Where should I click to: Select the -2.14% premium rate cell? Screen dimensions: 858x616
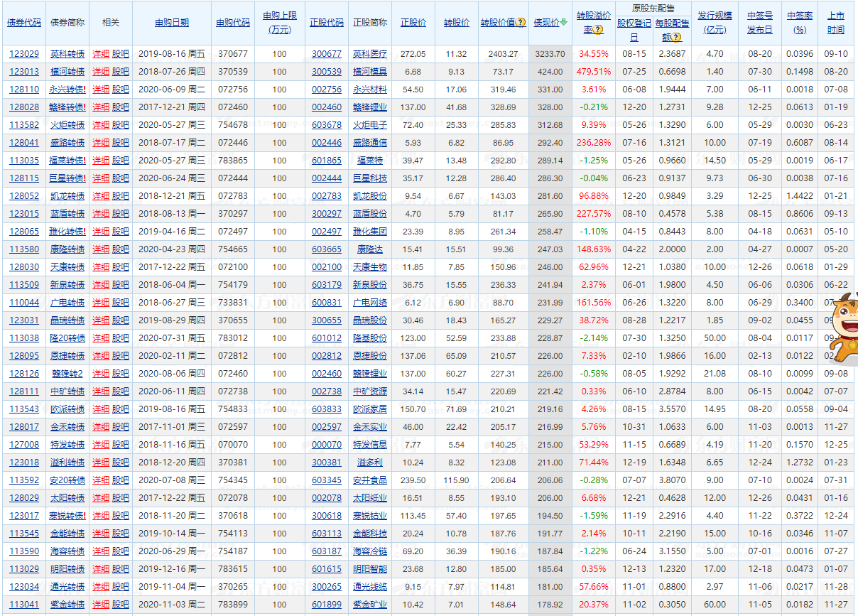(x=594, y=338)
